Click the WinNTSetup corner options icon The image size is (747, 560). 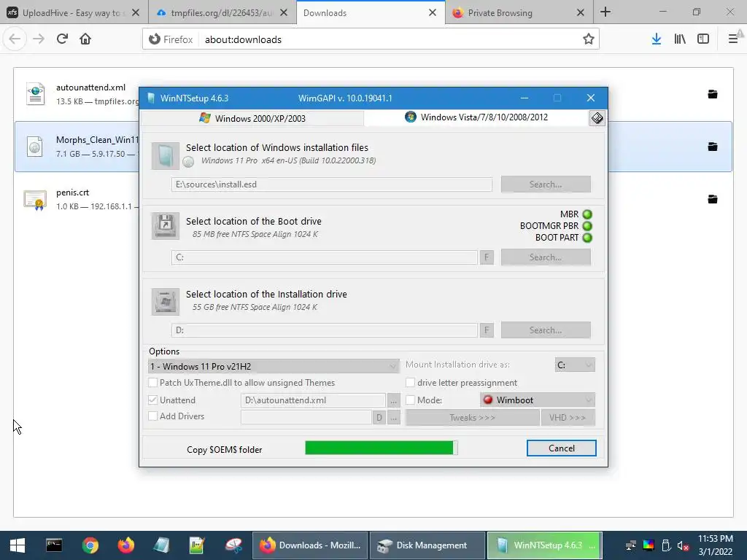point(597,118)
